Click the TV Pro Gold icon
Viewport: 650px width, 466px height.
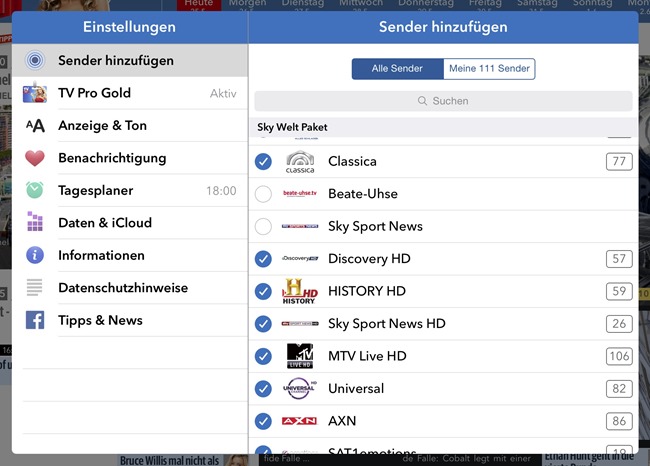click(35, 93)
